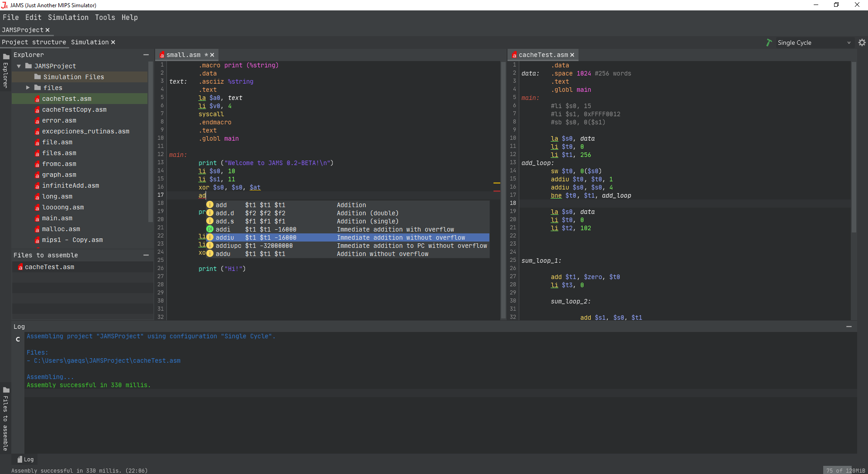Select long.asm in Explorer
Screen dimensions: 868x474
coord(80,196)
